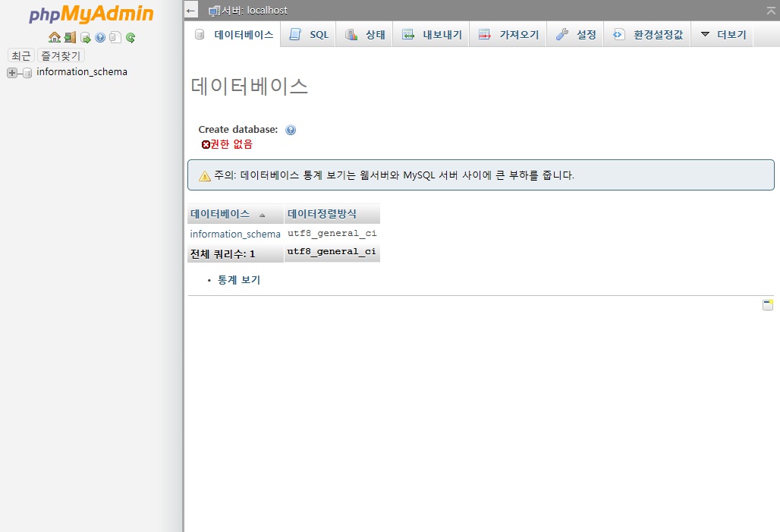Click the Home house icon
Viewport: 780px width, 532px height.
pos(54,37)
